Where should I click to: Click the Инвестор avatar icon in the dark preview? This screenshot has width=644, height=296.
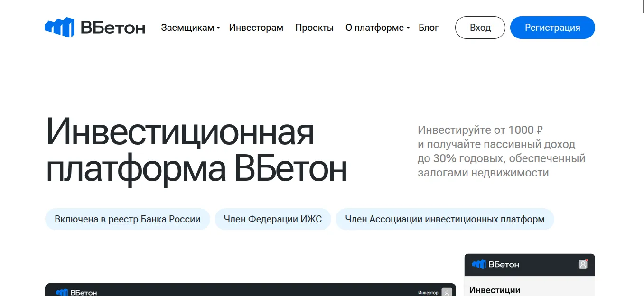tap(446, 292)
